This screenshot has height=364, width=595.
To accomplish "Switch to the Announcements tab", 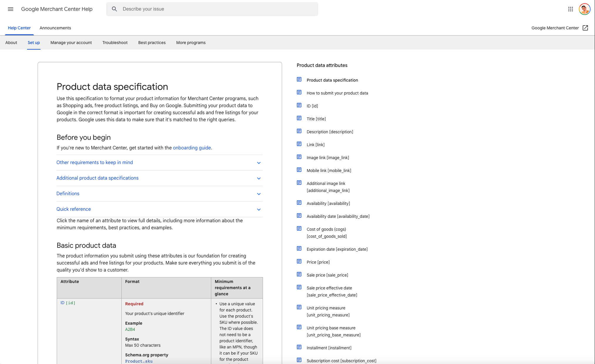I will click(55, 28).
